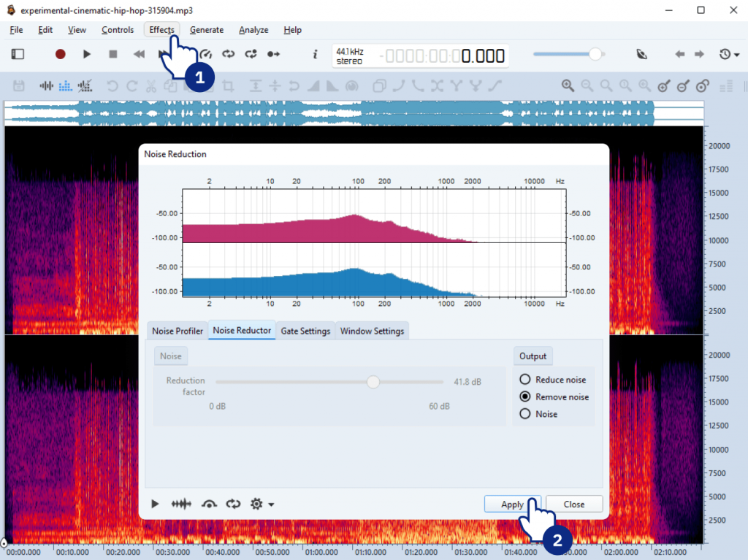Close the Noise Reduction dialog
The height and width of the screenshot is (560, 748).
click(574, 505)
